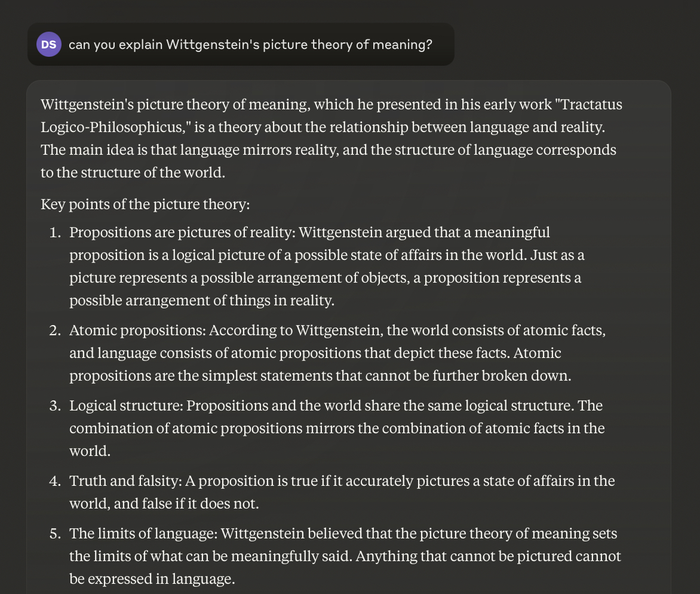
Task: Click the number 4 list marker
Action: (x=55, y=481)
